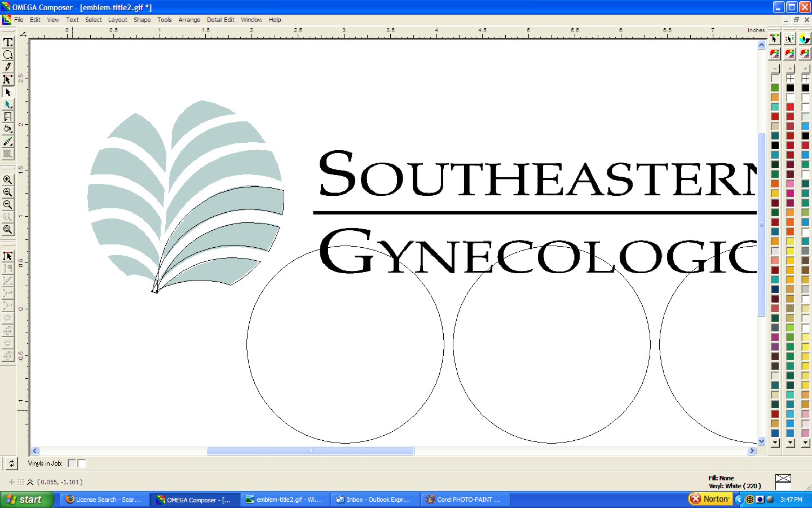The width and height of the screenshot is (812, 508).
Task: Click the OMEGA document icon in menu bar
Action: tap(7, 20)
